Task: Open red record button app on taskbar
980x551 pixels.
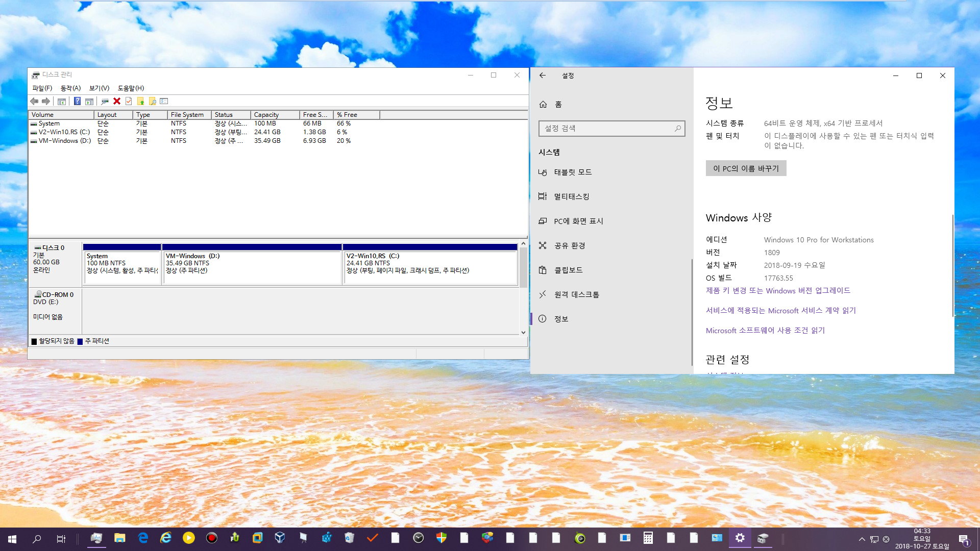Action: tap(212, 538)
